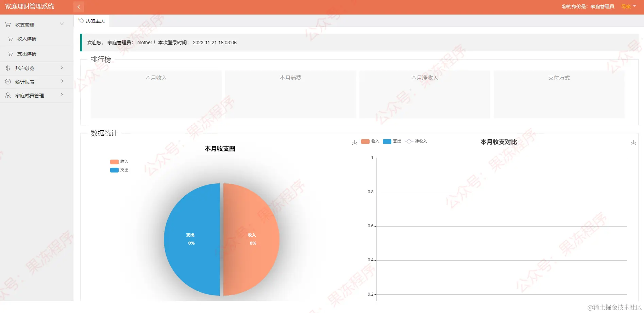This screenshot has height=313, width=644.
Task: Click the 您的身份是：家庭管理员 label
Action: click(588, 6)
